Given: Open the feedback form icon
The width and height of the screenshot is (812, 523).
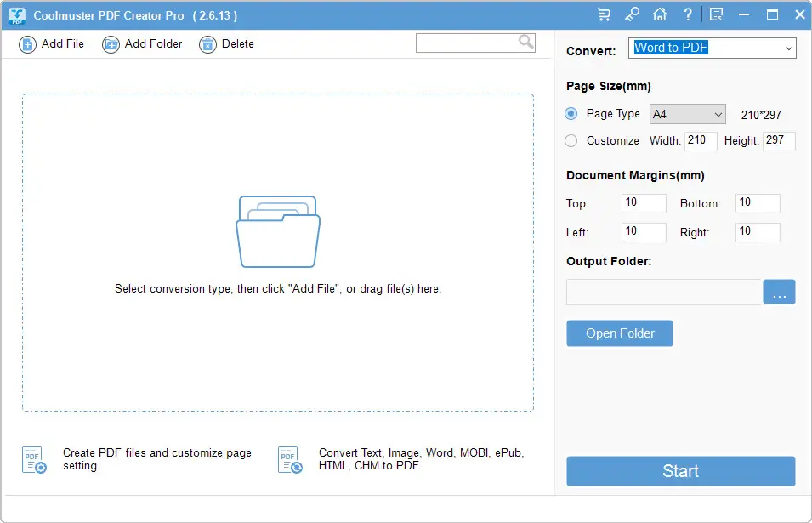Looking at the screenshot, I should coord(716,14).
